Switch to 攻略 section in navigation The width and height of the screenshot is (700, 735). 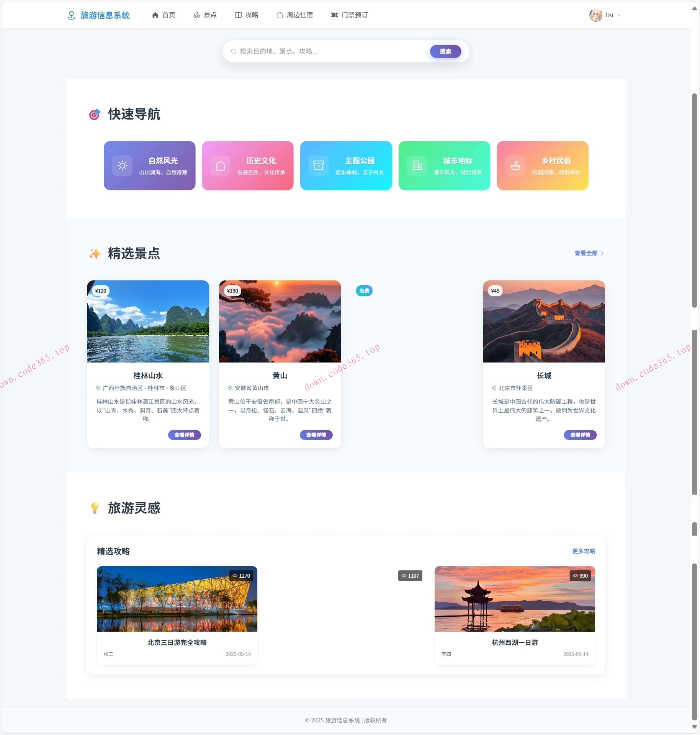click(246, 15)
